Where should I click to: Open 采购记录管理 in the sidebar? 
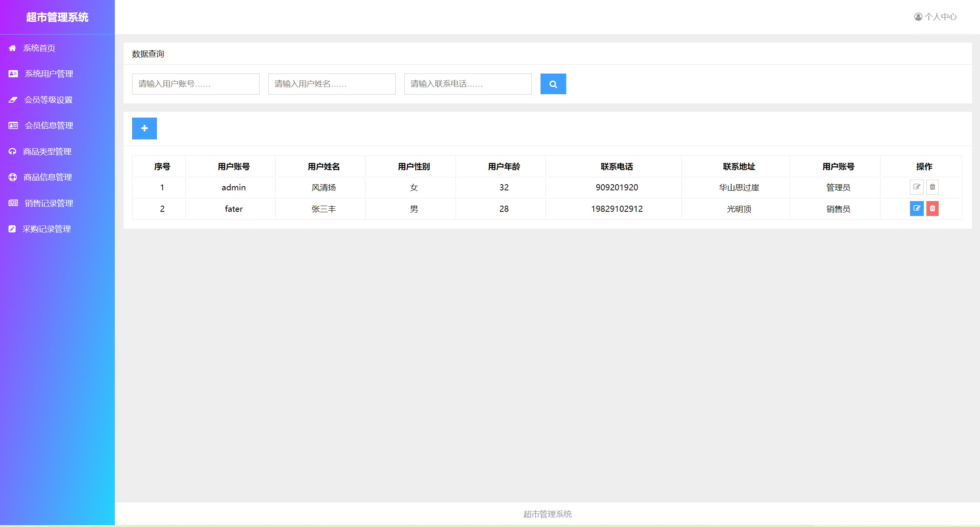tap(46, 229)
